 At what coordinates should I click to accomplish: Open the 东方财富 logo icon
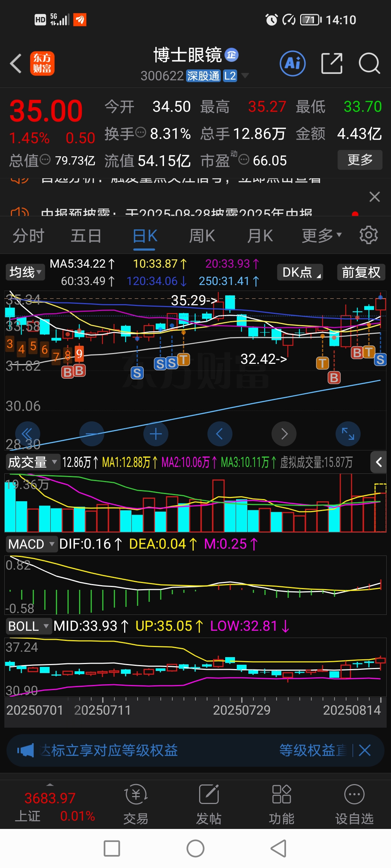click(x=42, y=63)
